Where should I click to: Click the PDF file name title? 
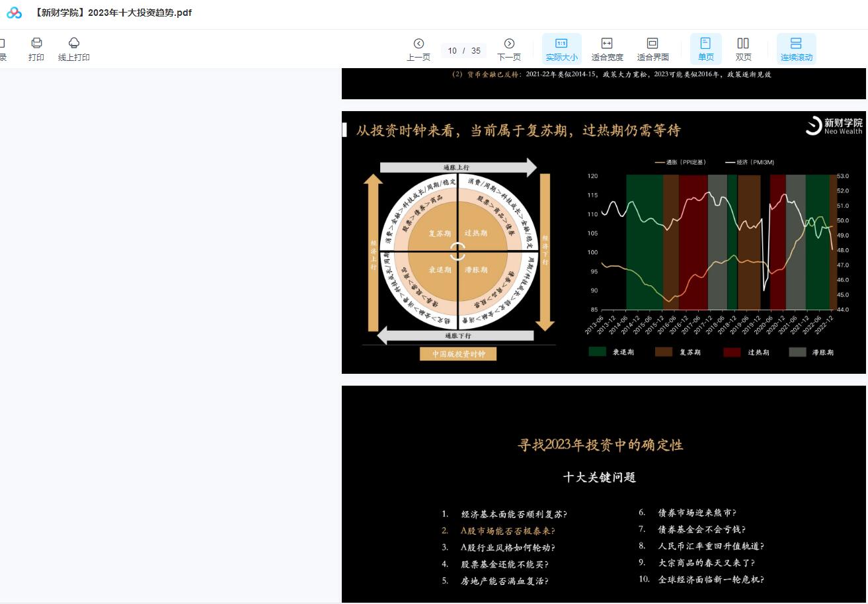click(112, 13)
